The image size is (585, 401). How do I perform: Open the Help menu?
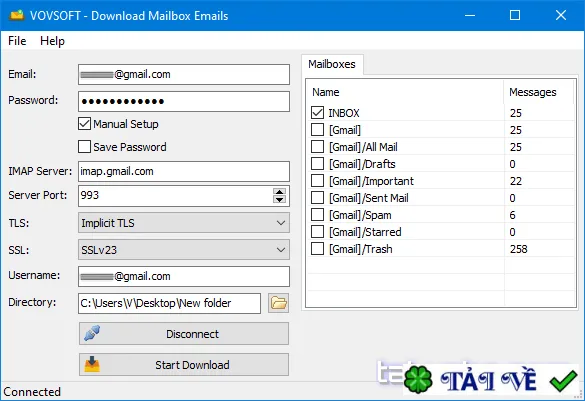coord(52,41)
